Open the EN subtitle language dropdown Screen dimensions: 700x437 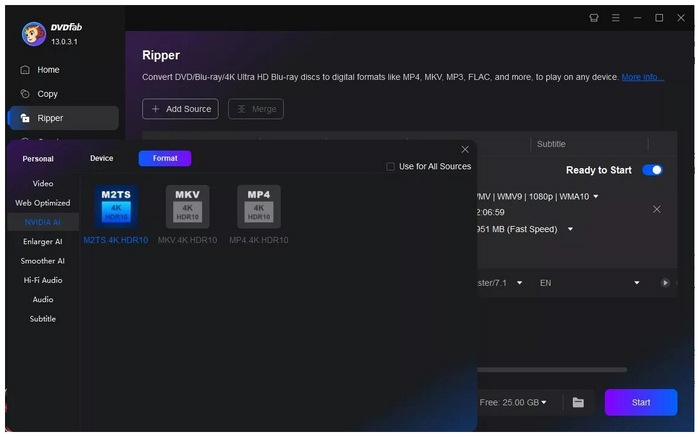pos(637,283)
